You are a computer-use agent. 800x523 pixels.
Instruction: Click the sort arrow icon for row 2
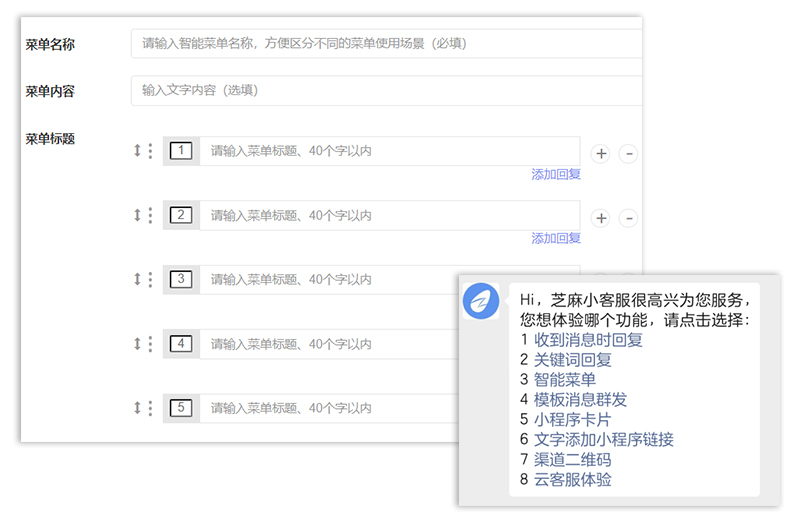[x=137, y=215]
